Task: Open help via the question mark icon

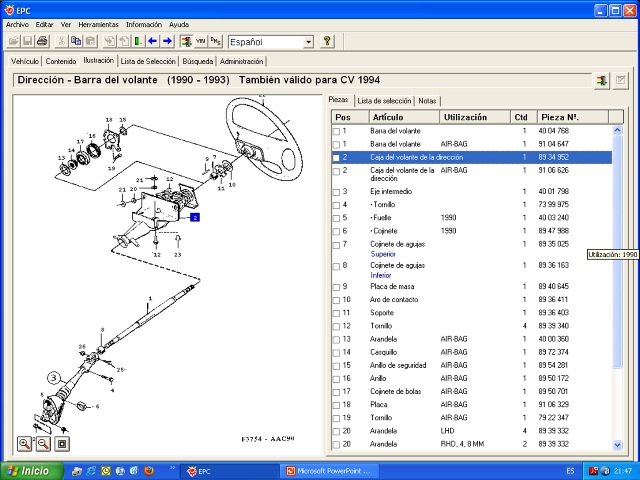Action: (x=327, y=41)
